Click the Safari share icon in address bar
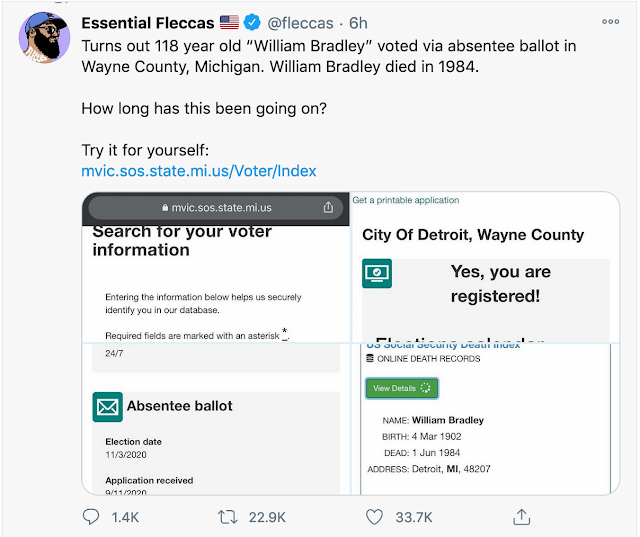 pyautogui.click(x=328, y=208)
